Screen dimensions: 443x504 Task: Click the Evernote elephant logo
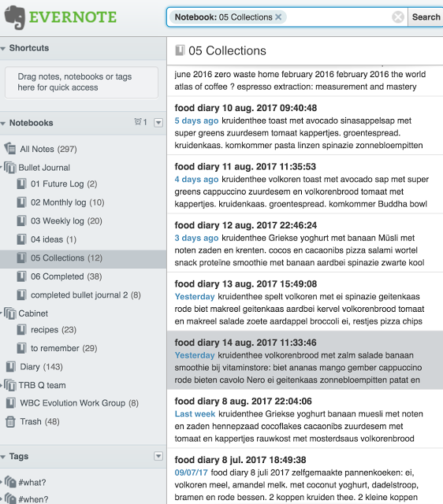(x=15, y=17)
